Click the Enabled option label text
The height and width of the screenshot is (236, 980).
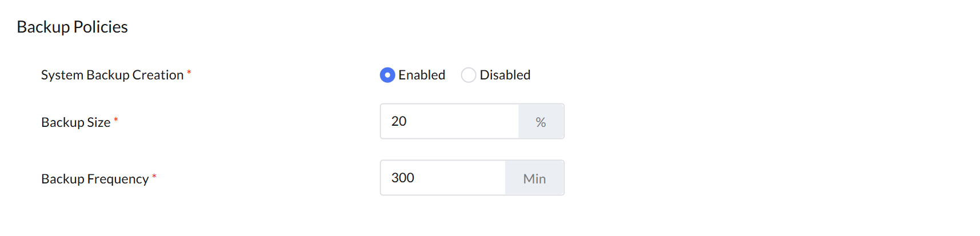click(422, 75)
